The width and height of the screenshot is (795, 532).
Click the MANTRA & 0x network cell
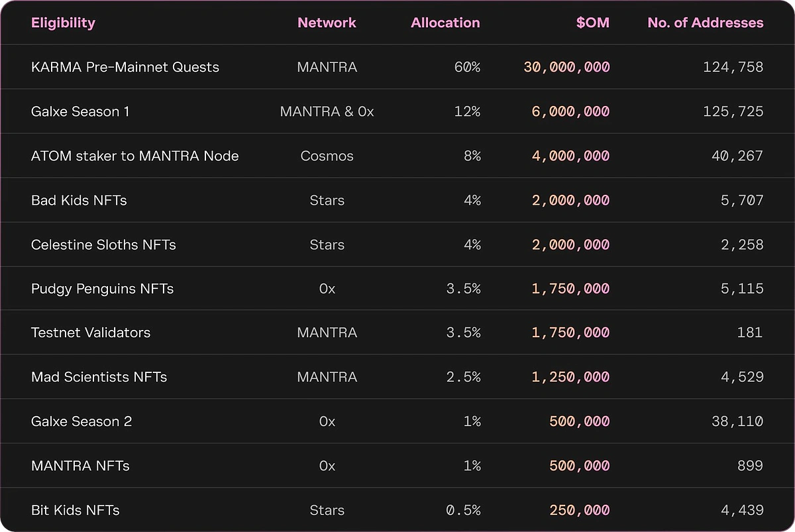point(327,111)
